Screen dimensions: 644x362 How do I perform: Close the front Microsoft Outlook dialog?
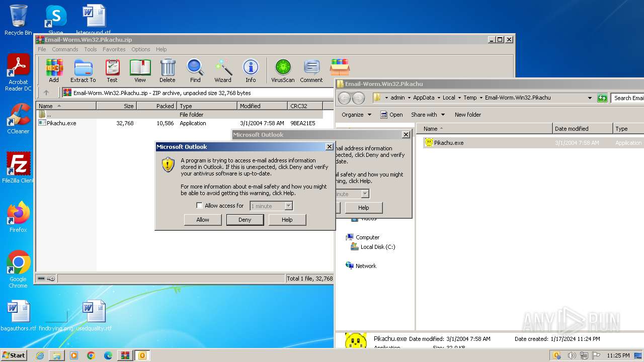(x=329, y=147)
